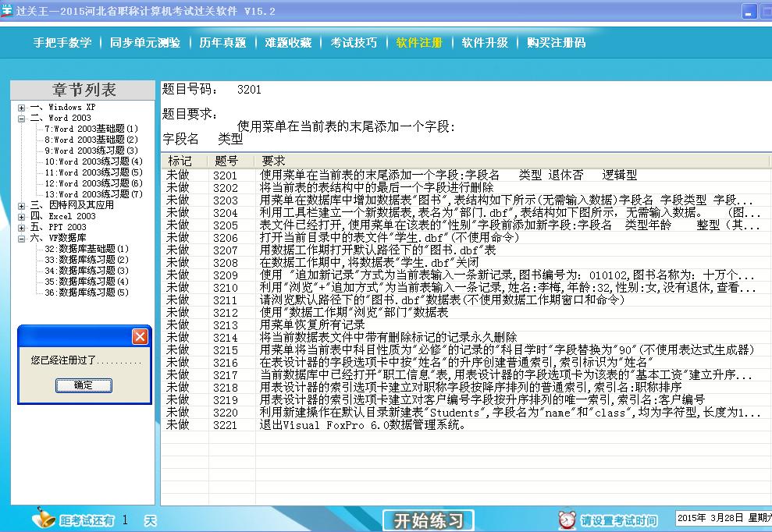Click the alarm clock icon beside 请设置考试时间
772x532 pixels.
567,520
